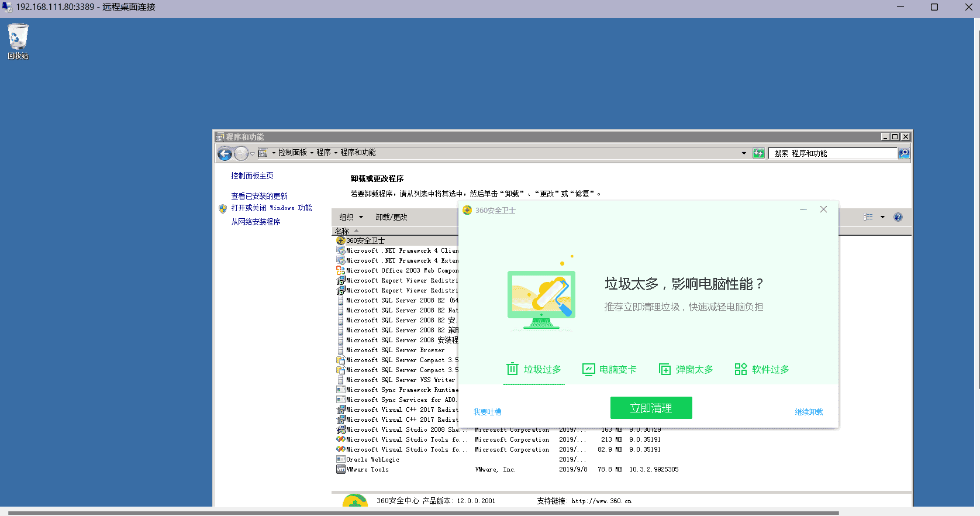
Task: Click the icon of Visual Studio 2008 Shell row
Action: pyautogui.click(x=340, y=429)
